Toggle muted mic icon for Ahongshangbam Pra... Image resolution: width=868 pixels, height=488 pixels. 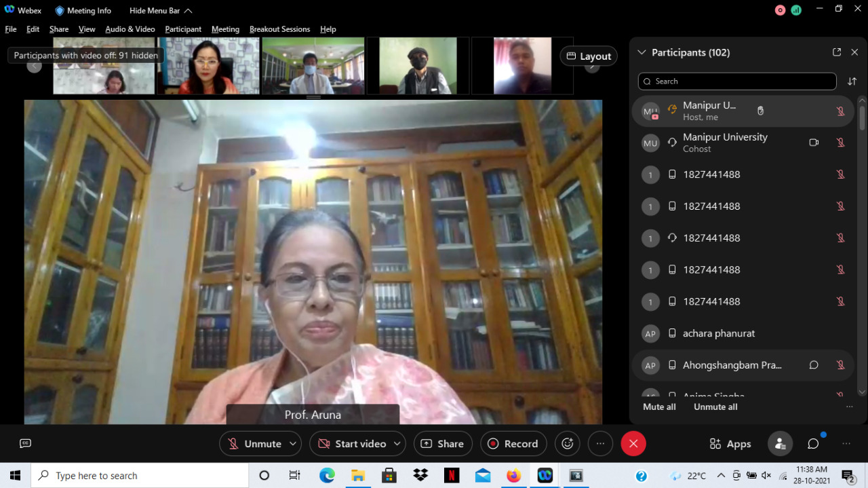[x=840, y=365]
